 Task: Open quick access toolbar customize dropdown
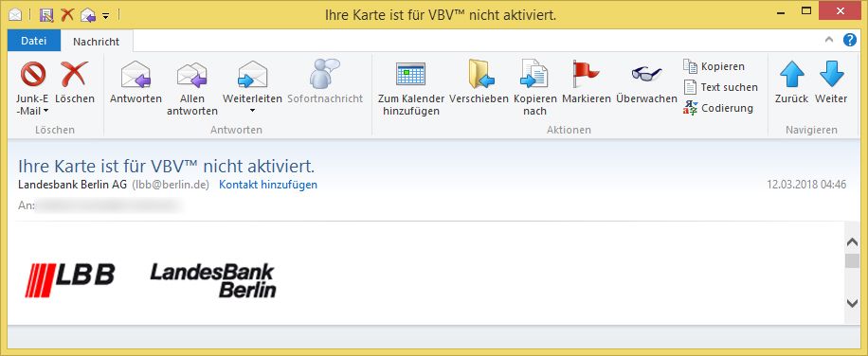pos(106,15)
